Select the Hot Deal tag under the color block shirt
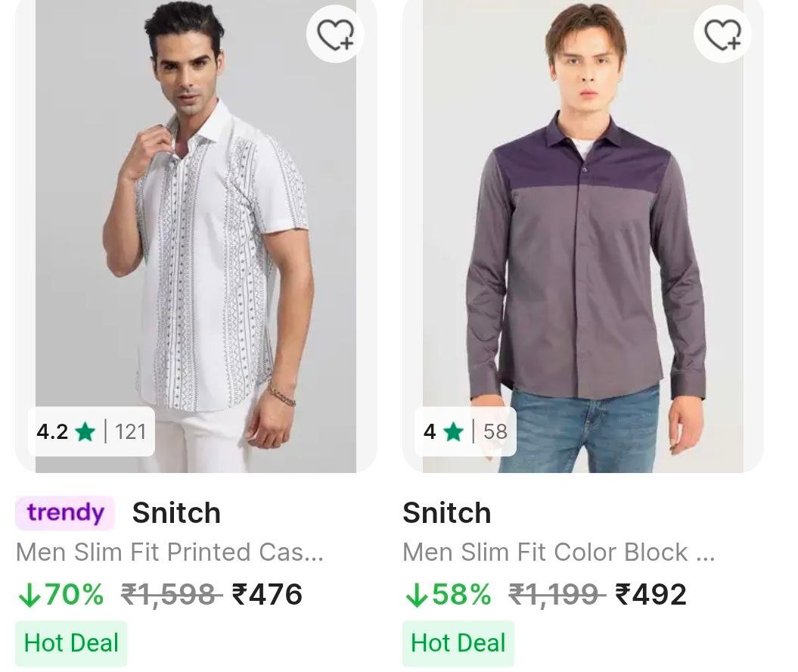The width and height of the screenshot is (798, 672). 457,642
